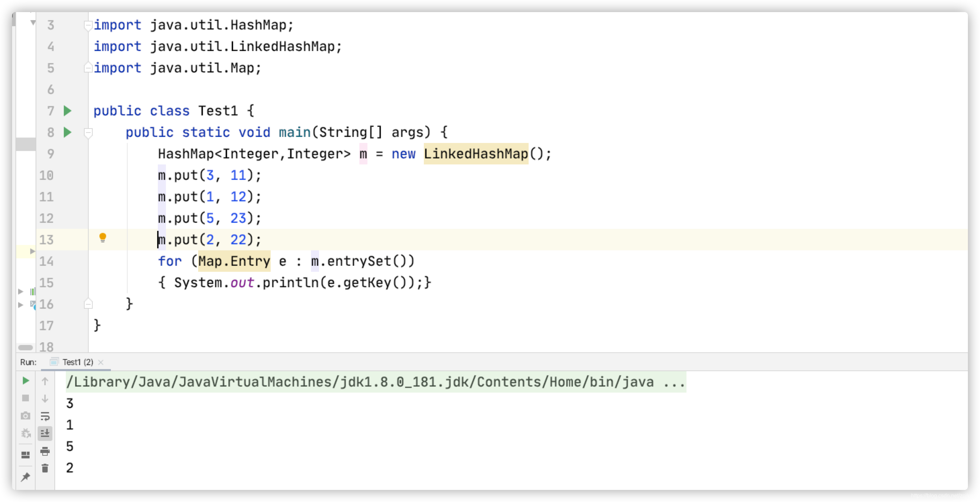
Task: Collapse the main method fold at line 8
Action: [88, 133]
